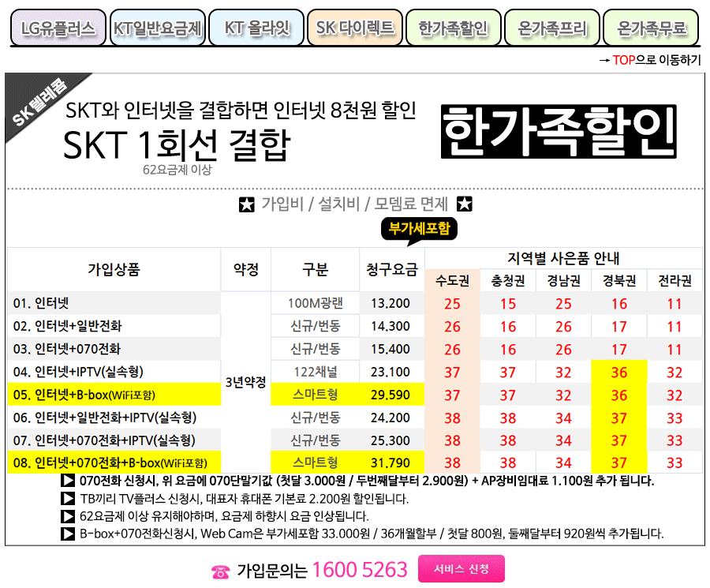Click the star icon left of 가입비
This screenshot has width=710, height=588.
[246, 205]
